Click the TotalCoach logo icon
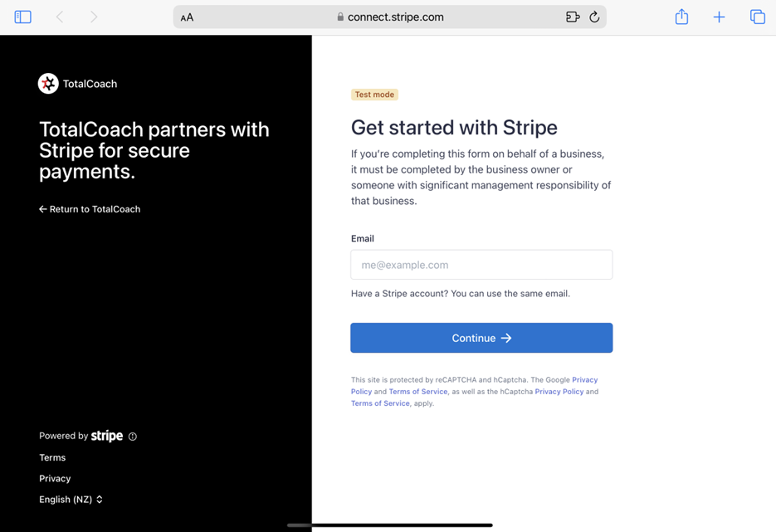The height and width of the screenshot is (532, 776). click(x=48, y=84)
